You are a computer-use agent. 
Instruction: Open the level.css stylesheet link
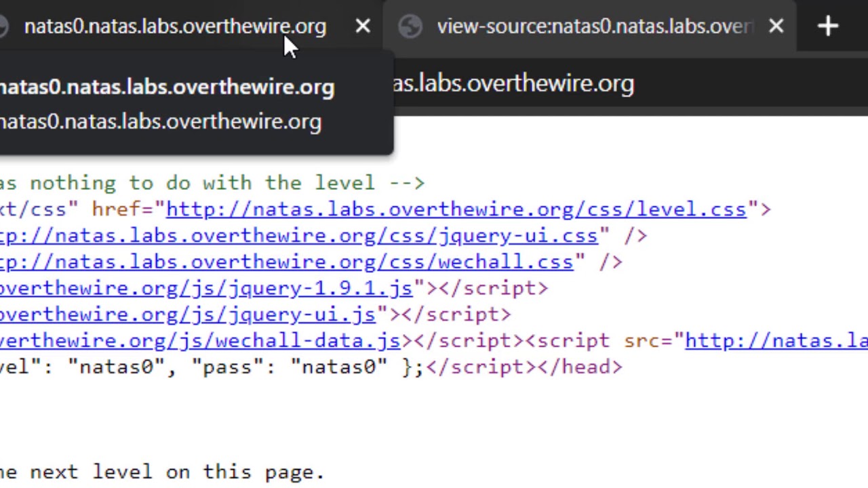click(456, 209)
